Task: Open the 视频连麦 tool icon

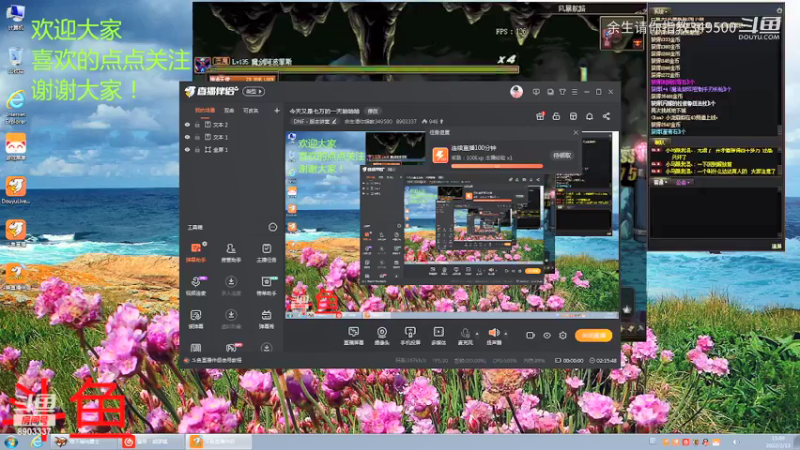Action: tap(196, 286)
